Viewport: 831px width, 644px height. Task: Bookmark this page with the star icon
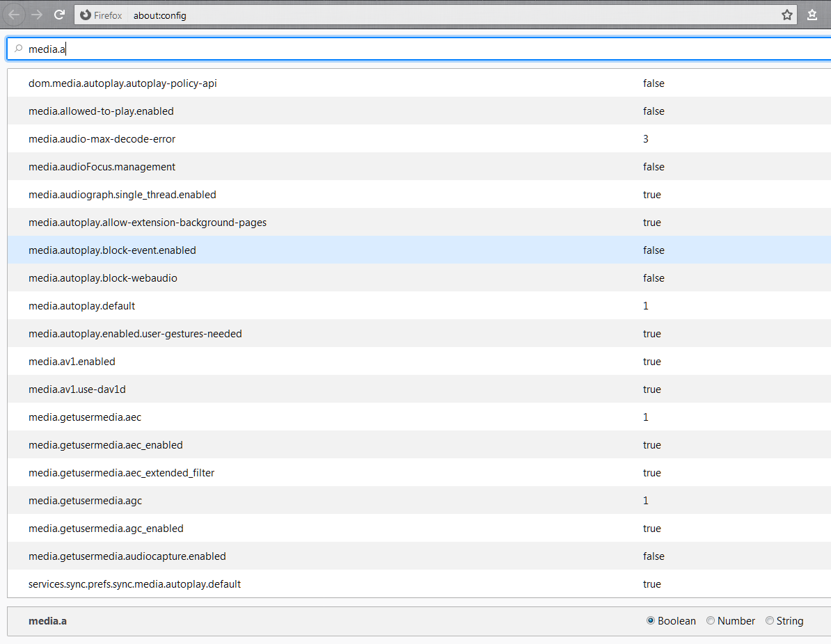[x=786, y=14]
